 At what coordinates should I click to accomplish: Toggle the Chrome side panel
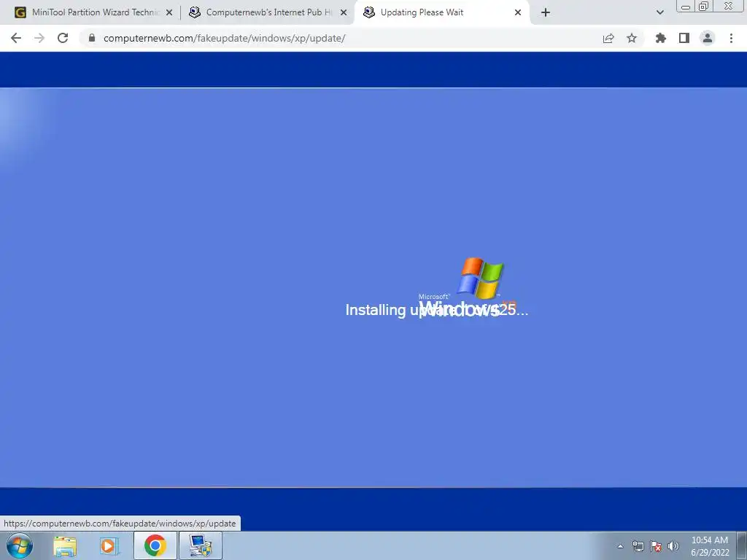(x=684, y=38)
